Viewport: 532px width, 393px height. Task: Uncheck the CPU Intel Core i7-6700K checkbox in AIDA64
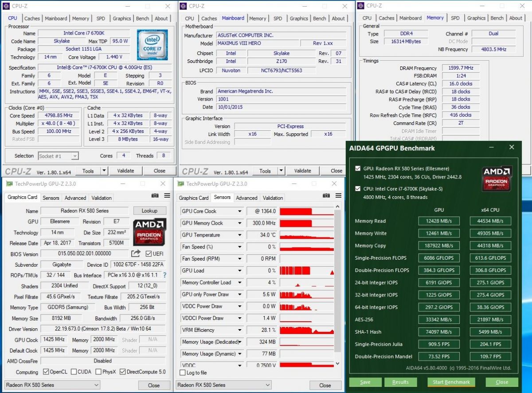[x=358, y=189]
